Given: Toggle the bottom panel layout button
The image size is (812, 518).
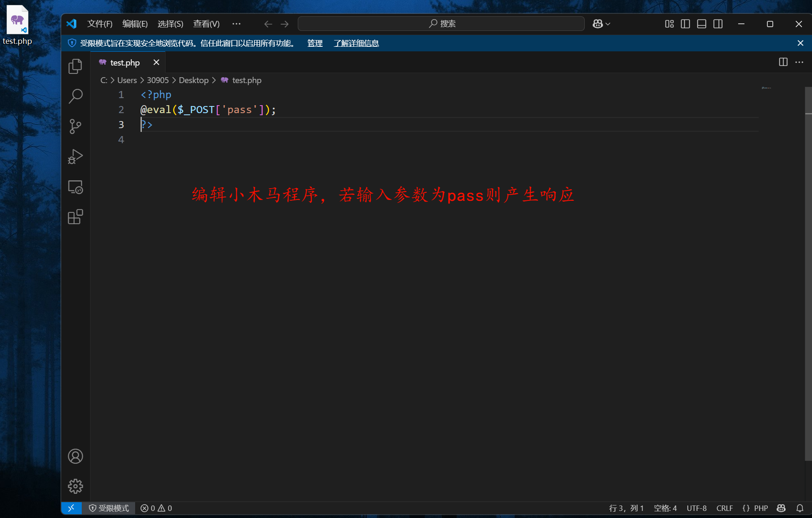Looking at the screenshot, I should point(701,24).
